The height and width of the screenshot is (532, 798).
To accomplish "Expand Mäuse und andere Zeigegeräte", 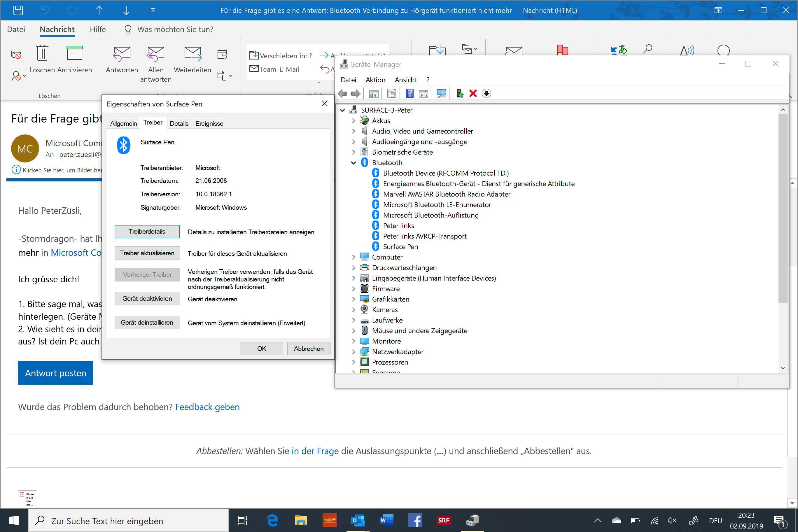I will pos(353,331).
